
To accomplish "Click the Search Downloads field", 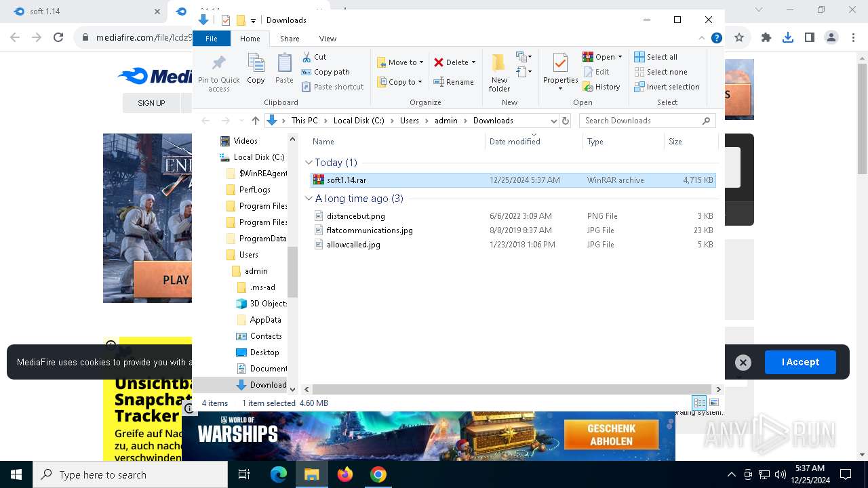I will [647, 121].
